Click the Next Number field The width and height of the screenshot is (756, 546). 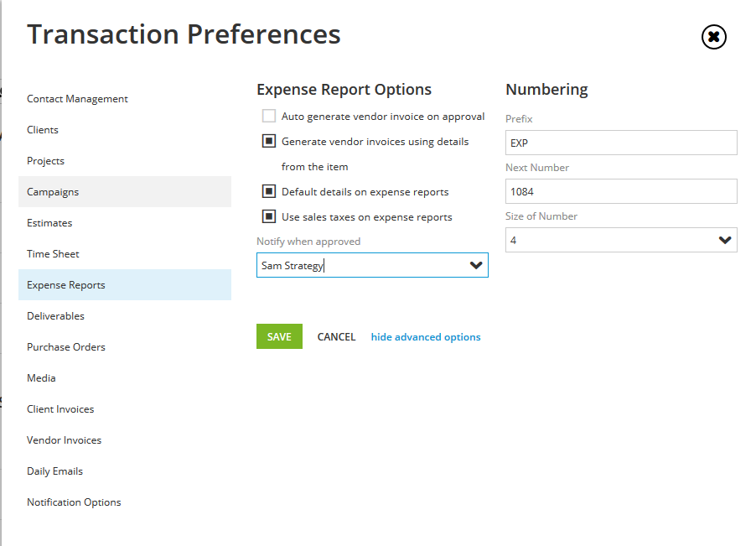click(621, 191)
